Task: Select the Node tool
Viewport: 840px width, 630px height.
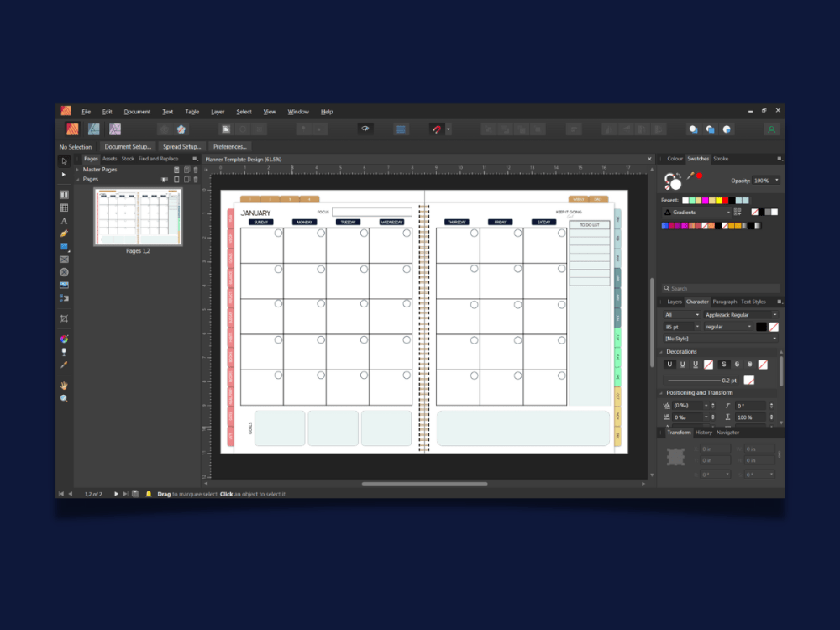Action: 64,175
